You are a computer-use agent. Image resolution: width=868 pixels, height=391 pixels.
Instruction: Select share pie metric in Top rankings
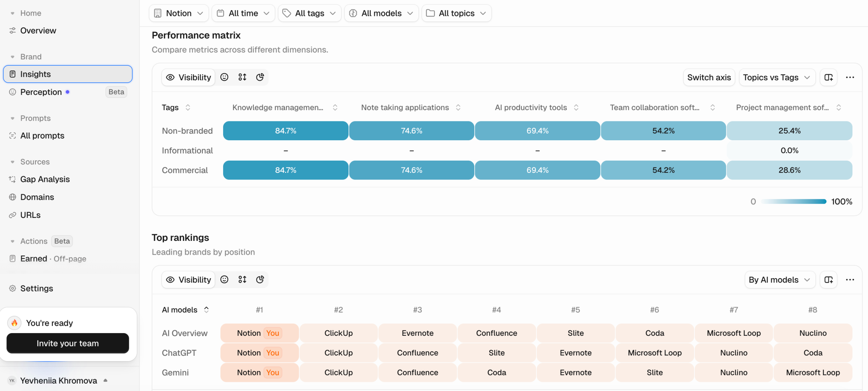(260, 280)
